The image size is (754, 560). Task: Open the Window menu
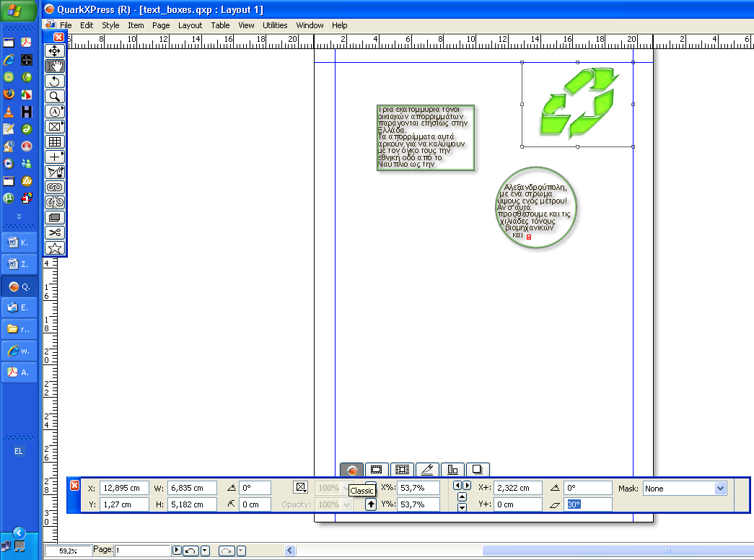(x=310, y=25)
